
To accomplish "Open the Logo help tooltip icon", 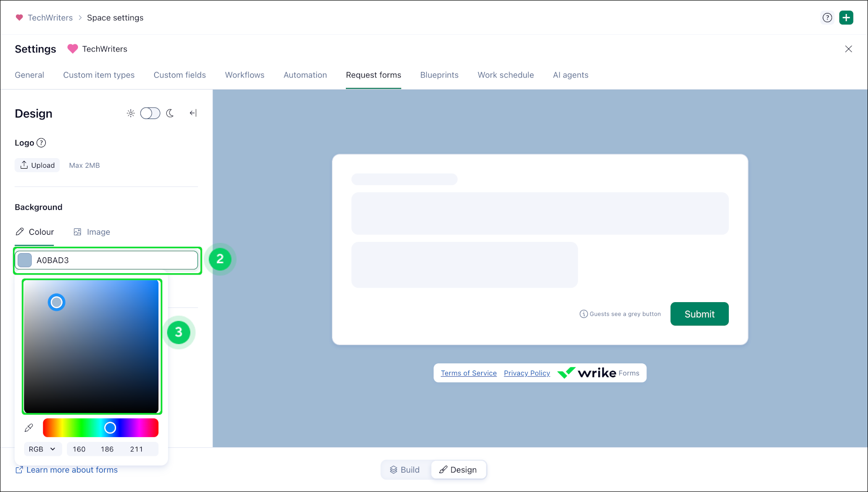I will click(41, 143).
